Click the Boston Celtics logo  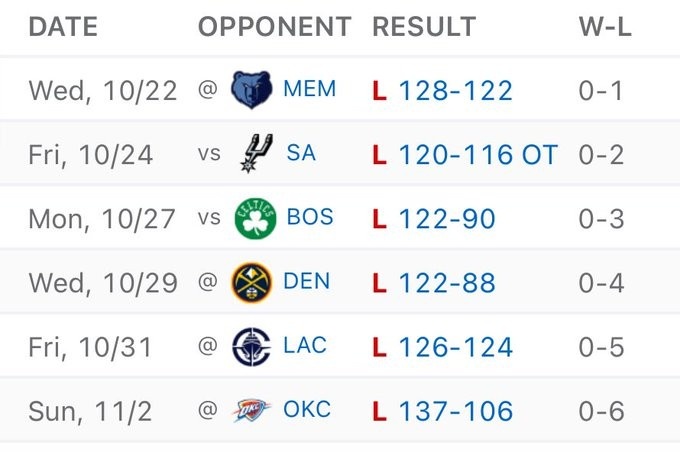254,218
